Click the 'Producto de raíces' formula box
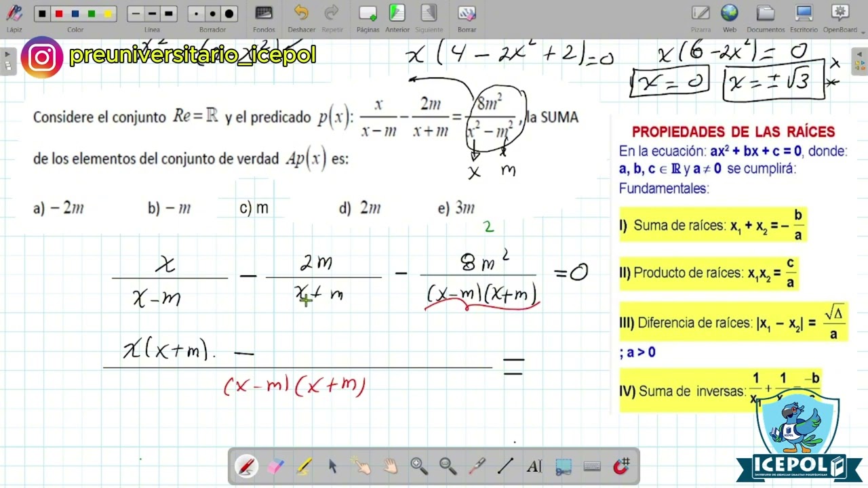 coord(709,273)
